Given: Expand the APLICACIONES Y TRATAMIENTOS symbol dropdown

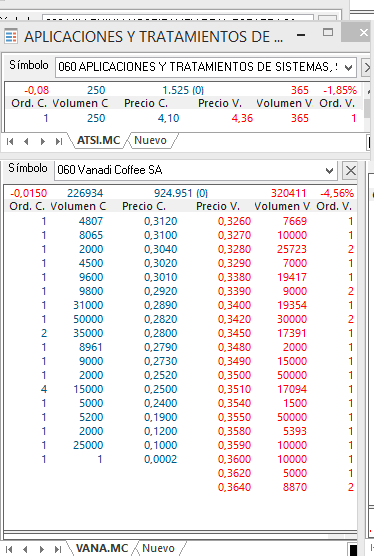Looking at the screenshot, I should (348, 67).
